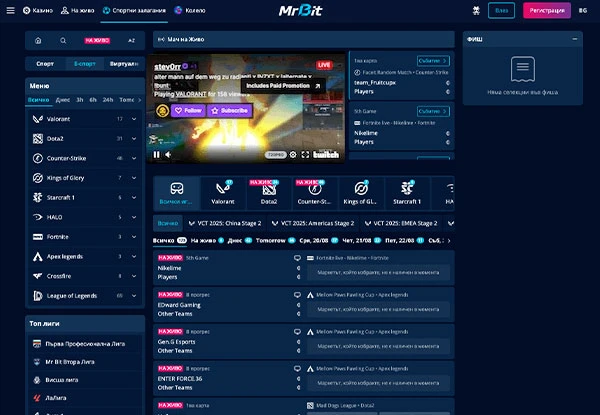Viewport: 600px width, 415px height.
Task: Expand the HALO menu chevron
Action: click(134, 217)
